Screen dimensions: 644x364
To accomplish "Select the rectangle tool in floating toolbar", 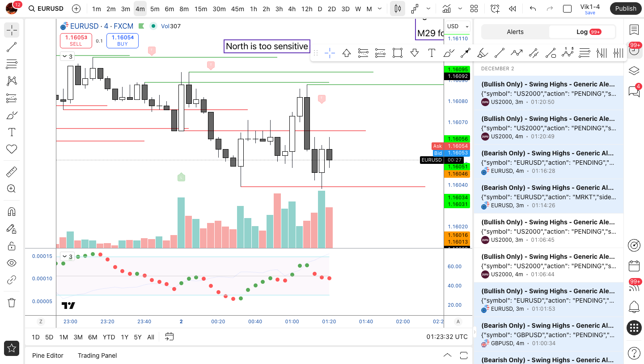I will (398, 53).
